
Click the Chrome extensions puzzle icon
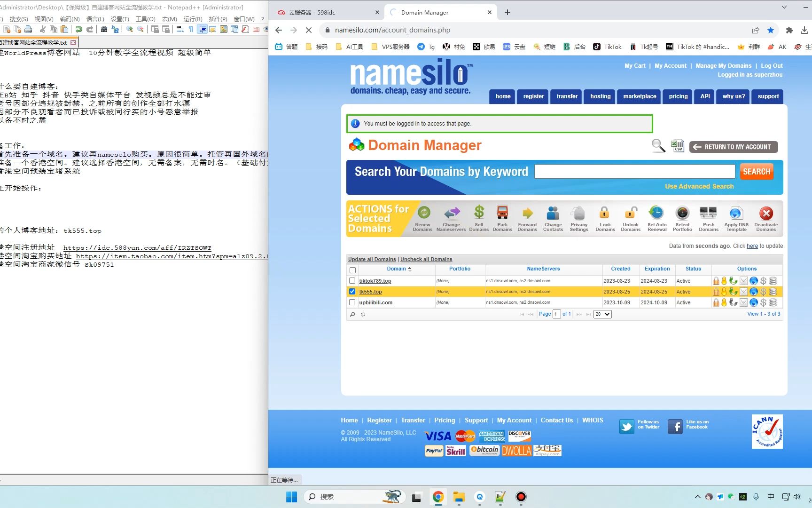pyautogui.click(x=789, y=30)
